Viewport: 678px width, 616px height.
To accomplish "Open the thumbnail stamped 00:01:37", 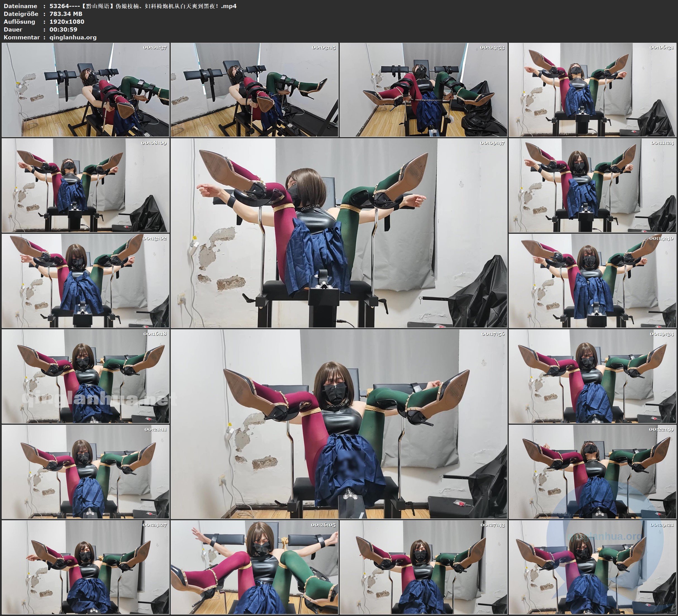I will coord(85,90).
